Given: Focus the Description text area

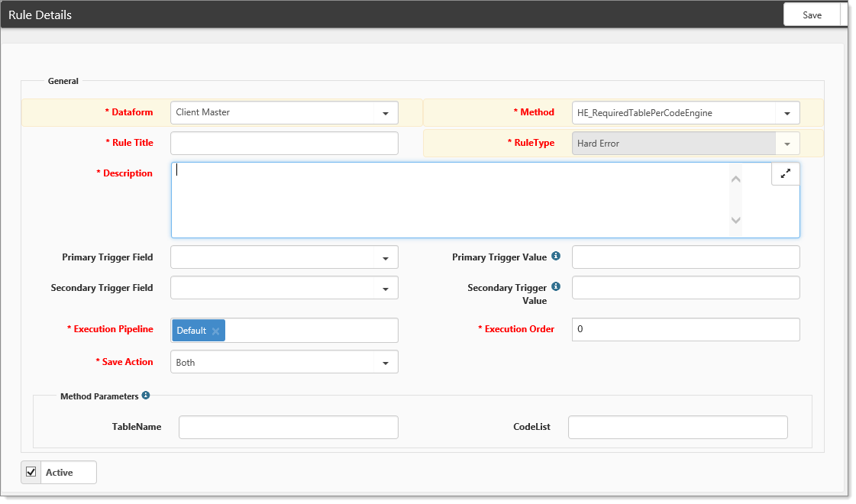Looking at the screenshot, I should tap(451, 200).
